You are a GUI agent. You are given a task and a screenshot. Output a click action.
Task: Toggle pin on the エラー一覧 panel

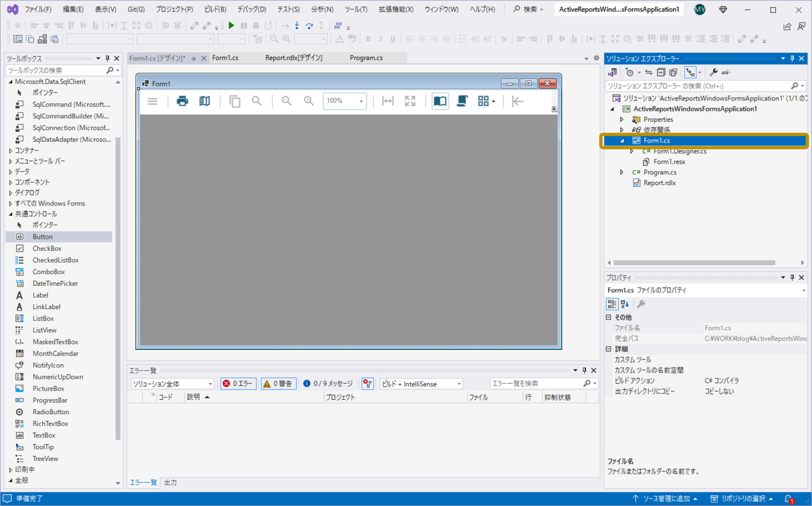point(585,370)
